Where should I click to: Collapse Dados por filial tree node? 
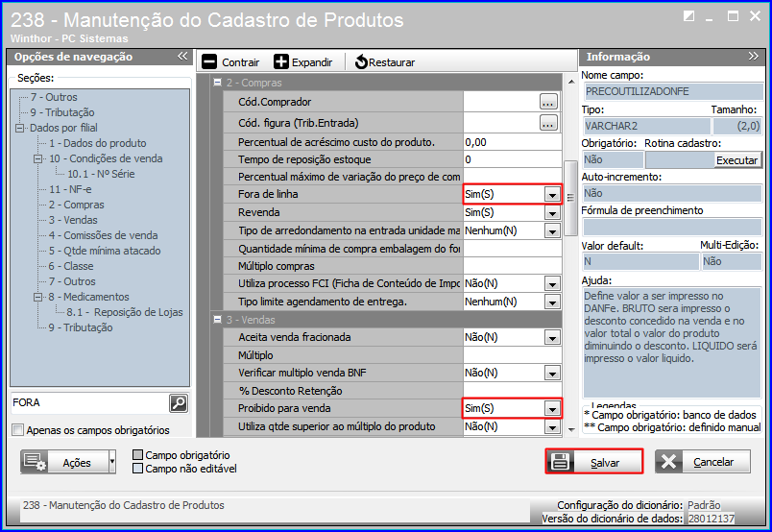[20, 128]
